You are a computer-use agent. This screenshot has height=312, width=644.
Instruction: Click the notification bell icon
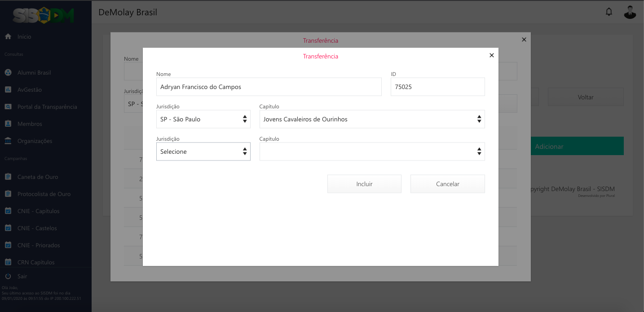tap(609, 12)
